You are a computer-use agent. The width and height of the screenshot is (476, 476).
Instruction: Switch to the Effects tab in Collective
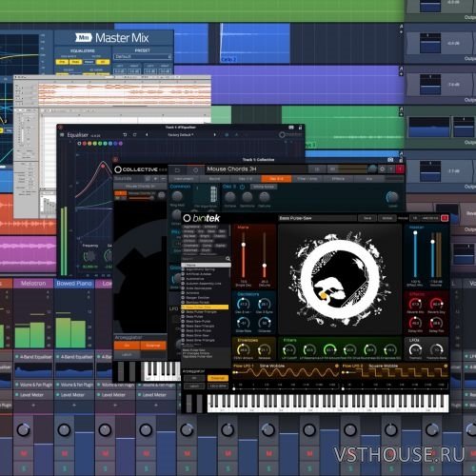point(338,179)
